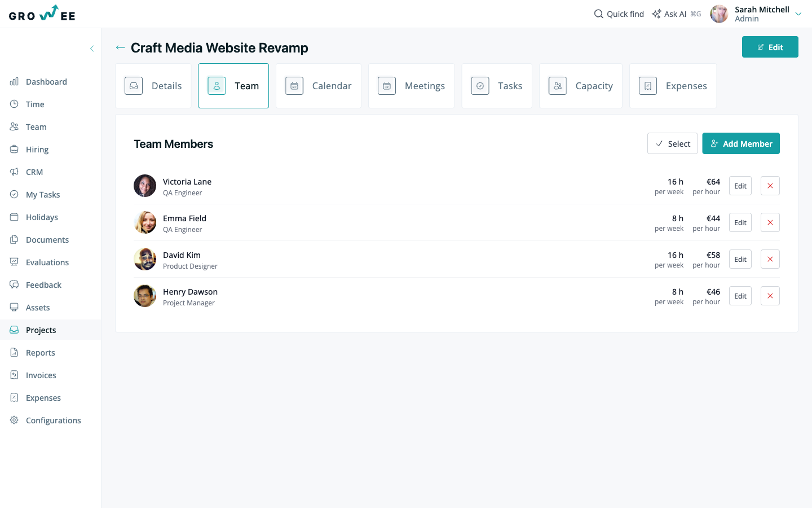Viewport: 812px width, 508px height.
Task: Remove Victoria Lane with red X
Action: [770, 186]
